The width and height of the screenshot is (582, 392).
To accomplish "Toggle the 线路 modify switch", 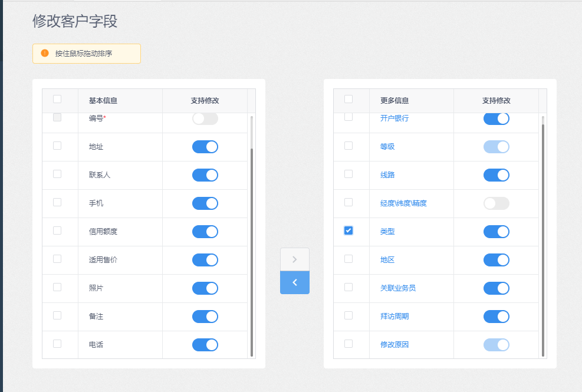I will 496,175.
